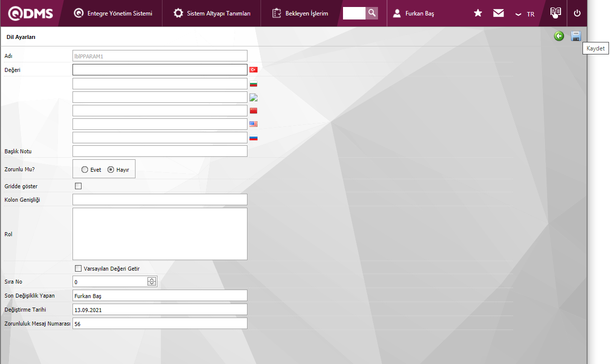This screenshot has width=610, height=364.
Task: Open the help book icon
Action: tap(555, 13)
